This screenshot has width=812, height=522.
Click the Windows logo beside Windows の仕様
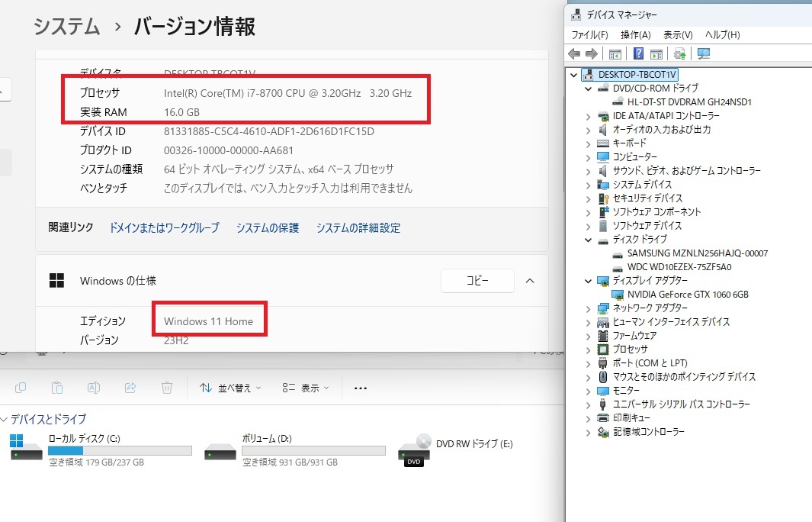(56, 280)
